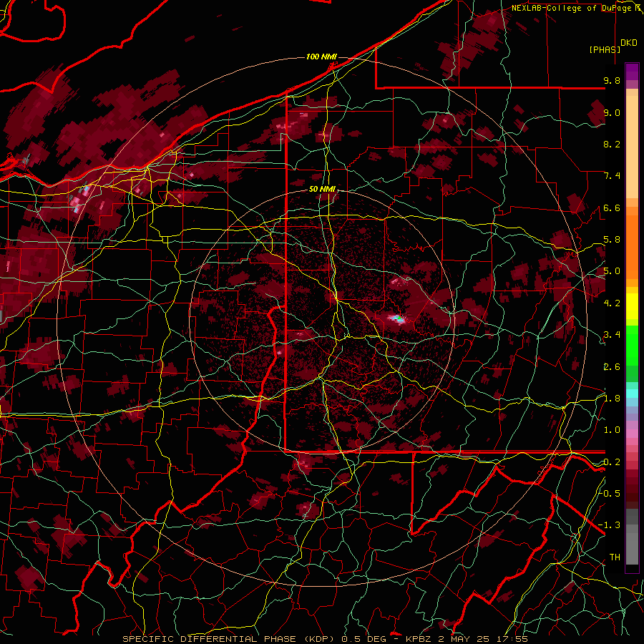
Task: Select the -1.3 scale value
Action: point(610,525)
